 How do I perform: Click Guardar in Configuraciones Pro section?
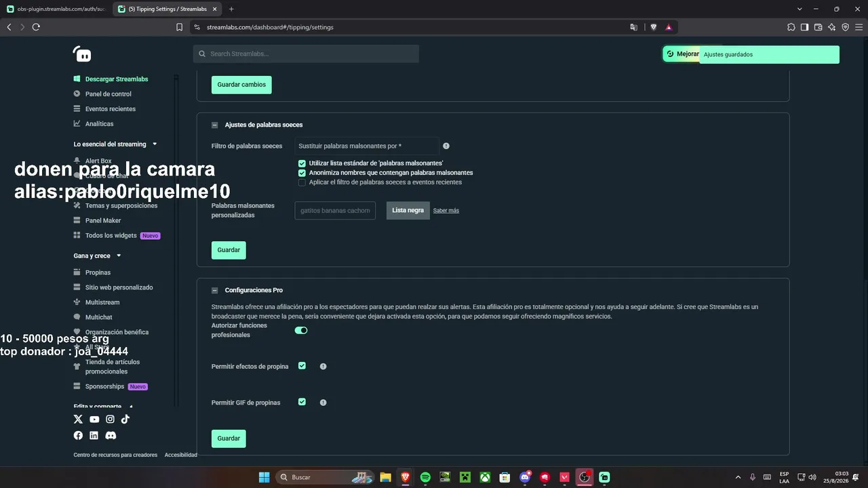pyautogui.click(x=229, y=439)
